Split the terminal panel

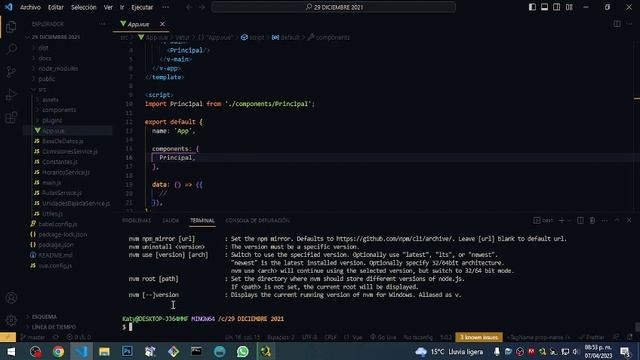(x=580, y=220)
